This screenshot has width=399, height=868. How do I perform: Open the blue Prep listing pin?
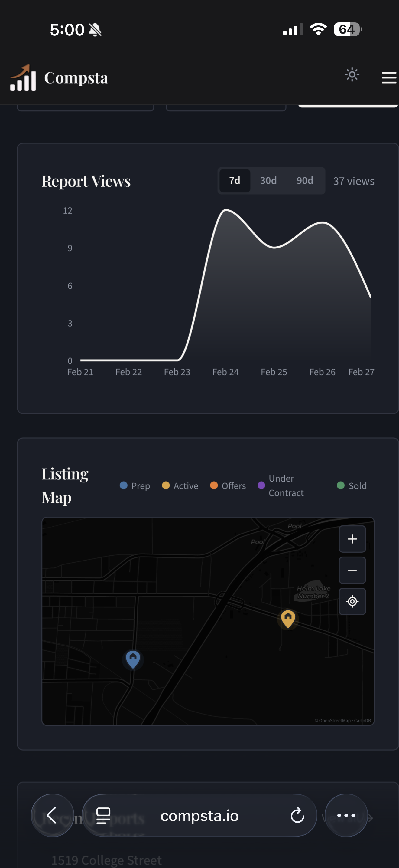pos(133,659)
